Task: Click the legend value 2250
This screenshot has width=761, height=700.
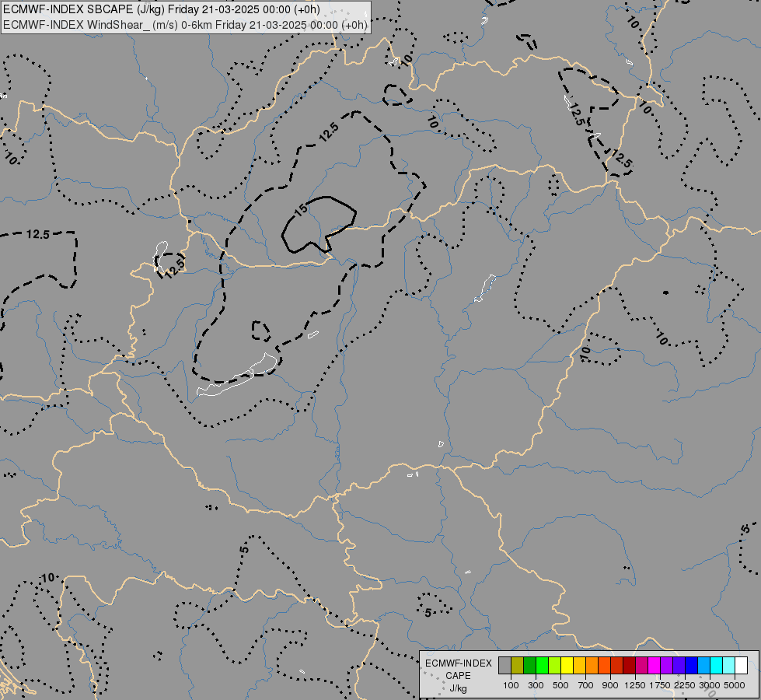Action: tap(685, 685)
